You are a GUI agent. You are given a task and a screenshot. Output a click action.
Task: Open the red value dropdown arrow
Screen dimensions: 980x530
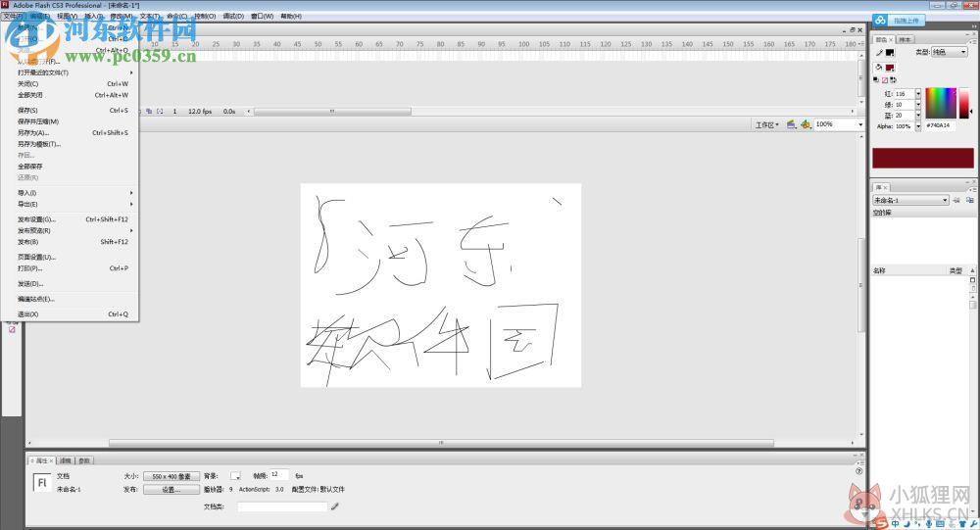coord(918,94)
